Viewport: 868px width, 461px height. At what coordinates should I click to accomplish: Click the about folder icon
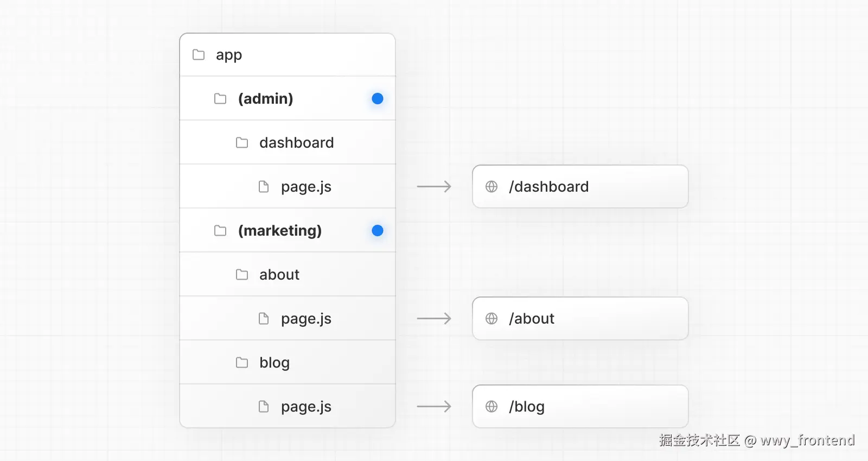click(242, 275)
